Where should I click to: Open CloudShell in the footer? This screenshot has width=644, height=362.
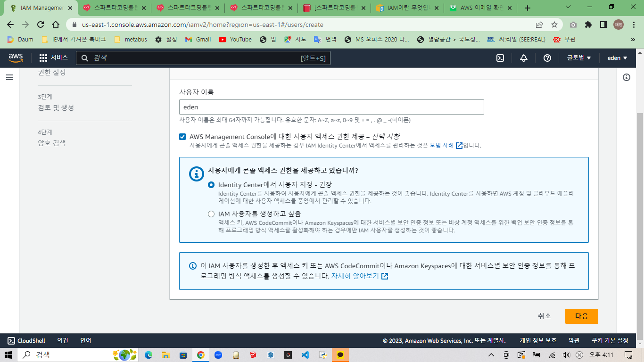[26, 341]
